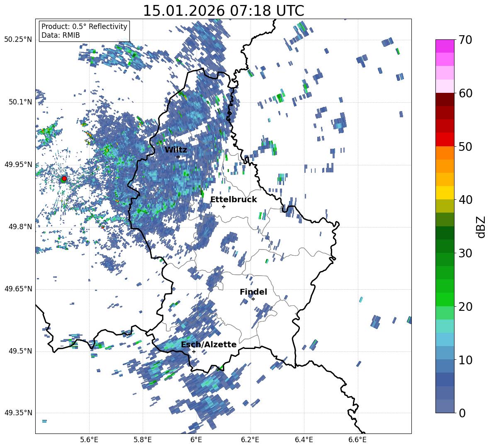
Task: Click the 'Product: 0.5° Reflectivity' text
Action: 84,27
